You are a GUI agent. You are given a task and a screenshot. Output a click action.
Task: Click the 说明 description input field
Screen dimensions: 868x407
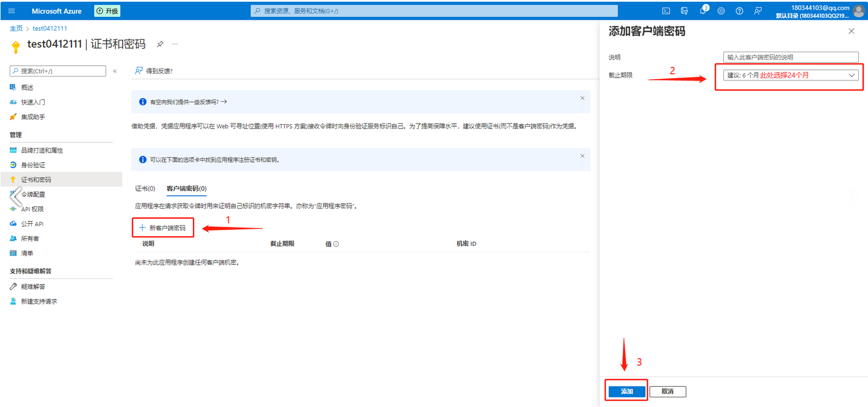coord(791,57)
